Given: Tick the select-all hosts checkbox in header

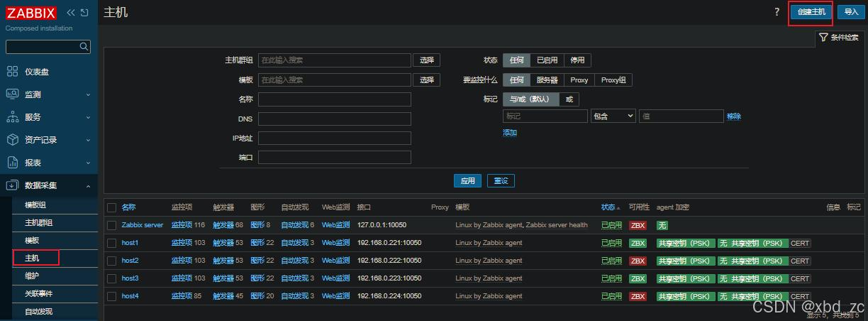Looking at the screenshot, I should click(x=111, y=207).
